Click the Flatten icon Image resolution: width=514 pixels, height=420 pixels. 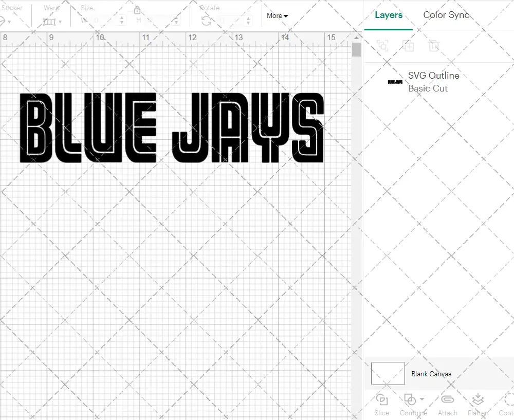(478, 399)
